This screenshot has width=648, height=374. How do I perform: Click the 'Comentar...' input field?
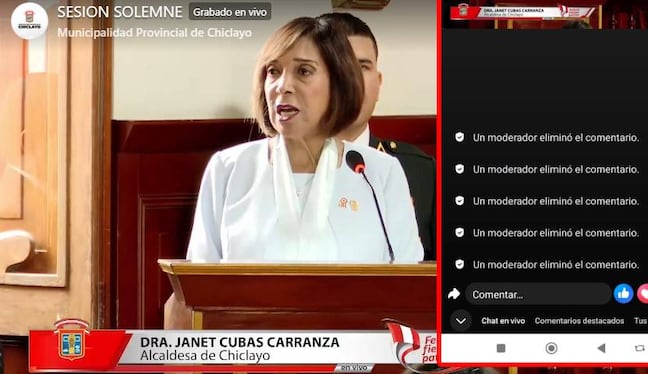pos(538,294)
